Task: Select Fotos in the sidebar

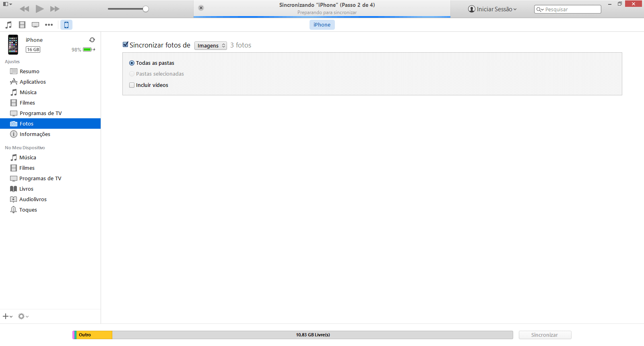Action: [50, 124]
